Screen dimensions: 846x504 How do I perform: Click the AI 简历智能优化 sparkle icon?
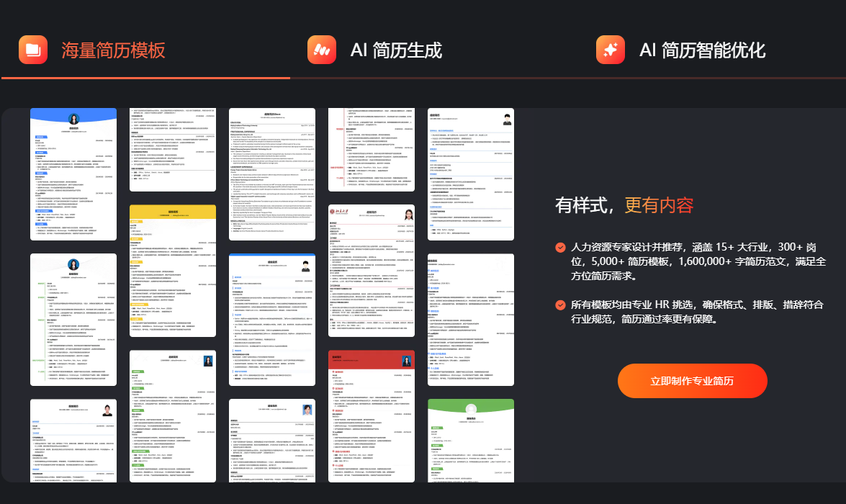pos(611,50)
